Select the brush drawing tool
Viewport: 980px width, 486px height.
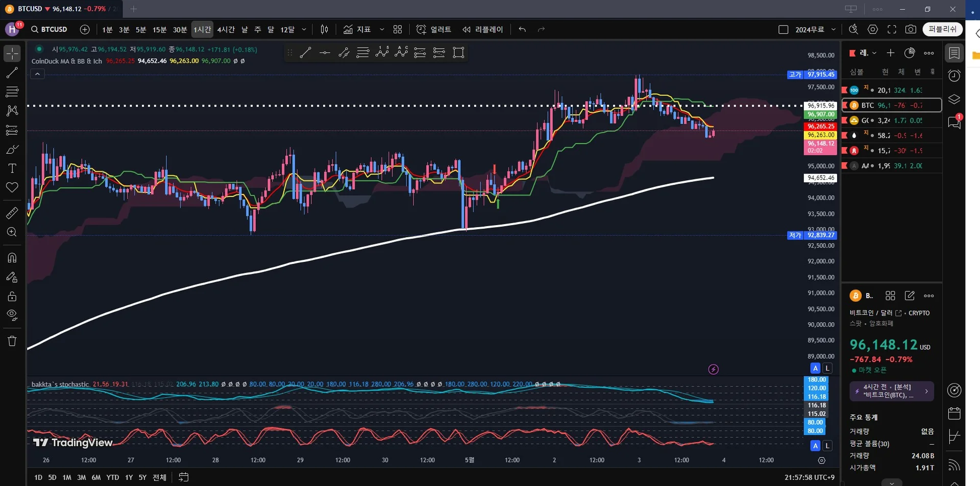[x=12, y=150]
